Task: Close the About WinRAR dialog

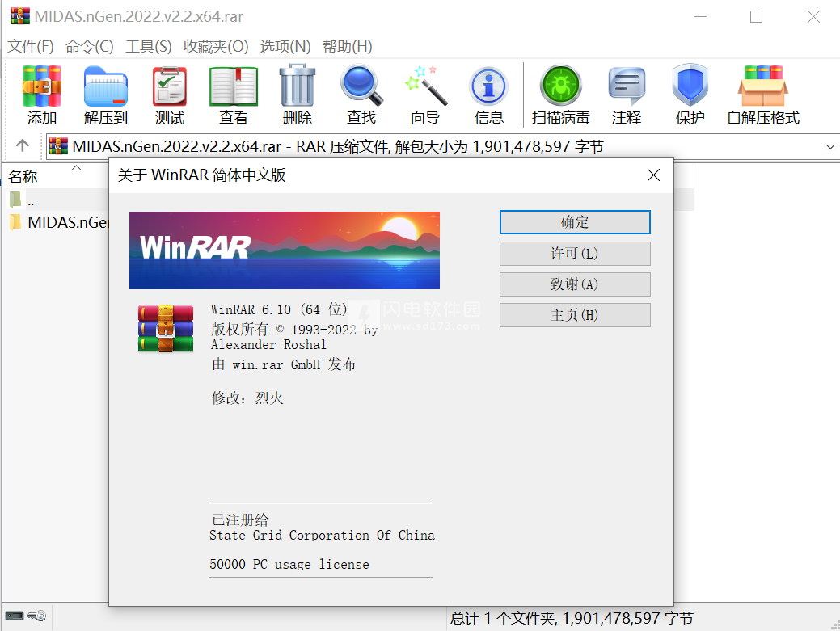Action: [x=653, y=175]
